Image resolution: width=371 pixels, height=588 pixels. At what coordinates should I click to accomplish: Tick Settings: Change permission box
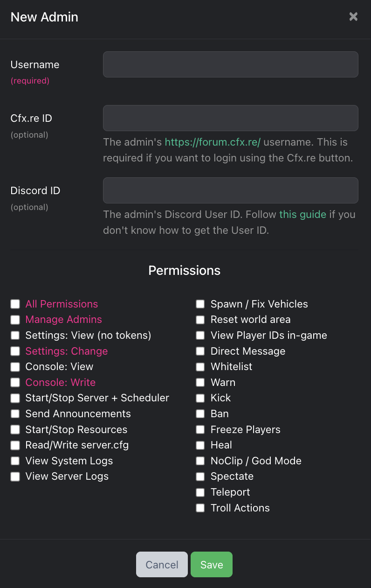pyautogui.click(x=15, y=351)
